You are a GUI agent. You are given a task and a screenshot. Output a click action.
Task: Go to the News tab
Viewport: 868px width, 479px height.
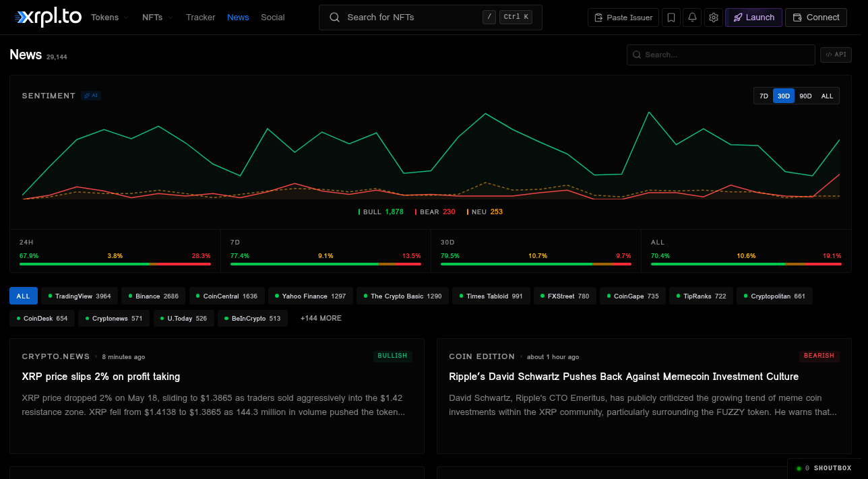(238, 18)
